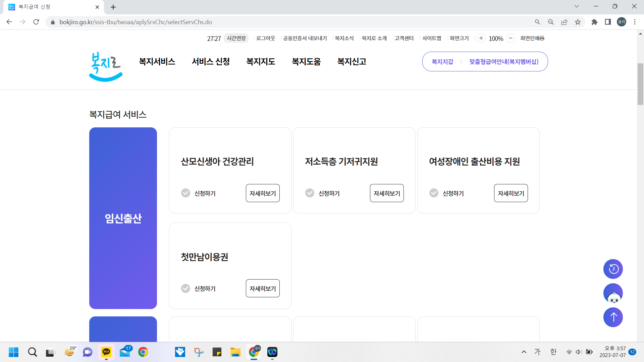644x362 pixels.
Task: Click the scroll-to-top arrow icon
Action: (x=613, y=317)
